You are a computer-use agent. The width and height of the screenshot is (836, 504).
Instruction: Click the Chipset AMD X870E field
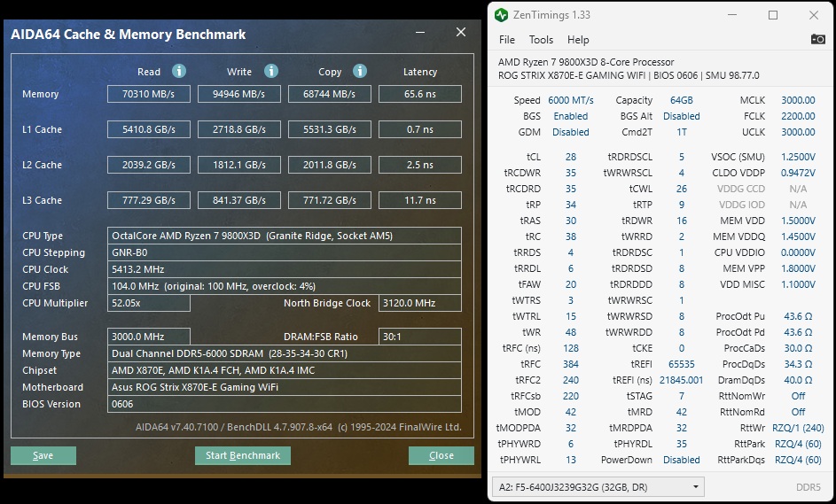285,370
